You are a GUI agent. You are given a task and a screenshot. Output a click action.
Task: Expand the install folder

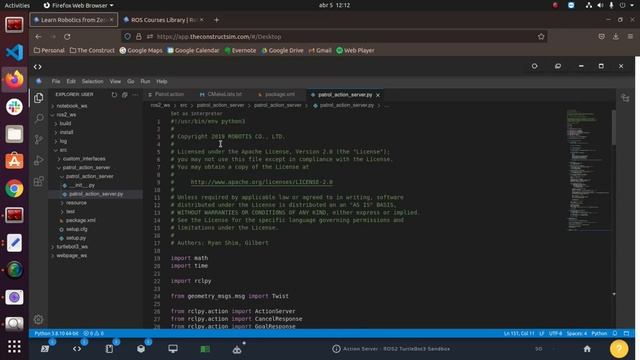pyautogui.click(x=66, y=132)
